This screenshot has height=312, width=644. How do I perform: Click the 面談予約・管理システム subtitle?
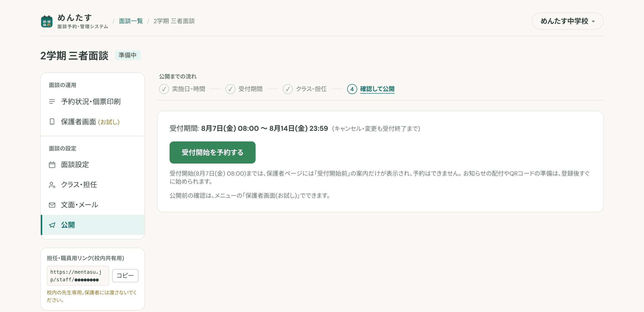coord(83,27)
